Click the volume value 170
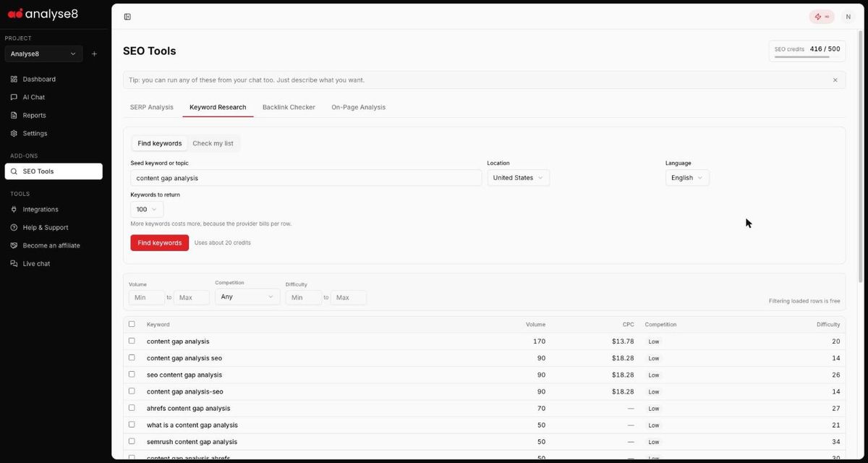Screen dimensions: 868x463 point(539,341)
